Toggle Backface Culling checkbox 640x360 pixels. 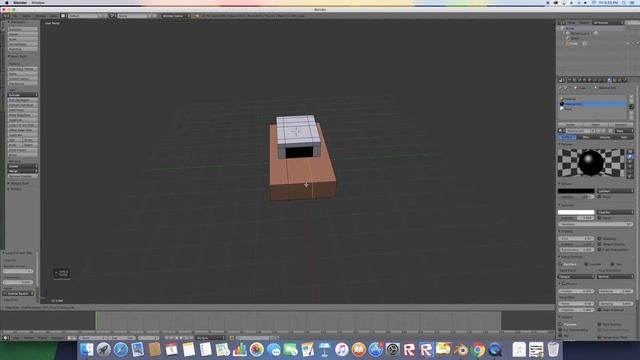tap(560, 264)
